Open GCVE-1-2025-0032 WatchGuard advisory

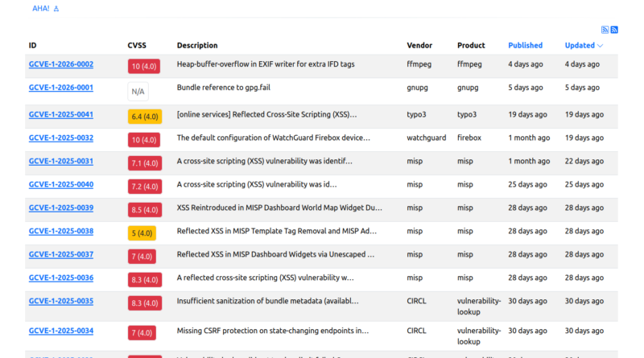tap(61, 138)
